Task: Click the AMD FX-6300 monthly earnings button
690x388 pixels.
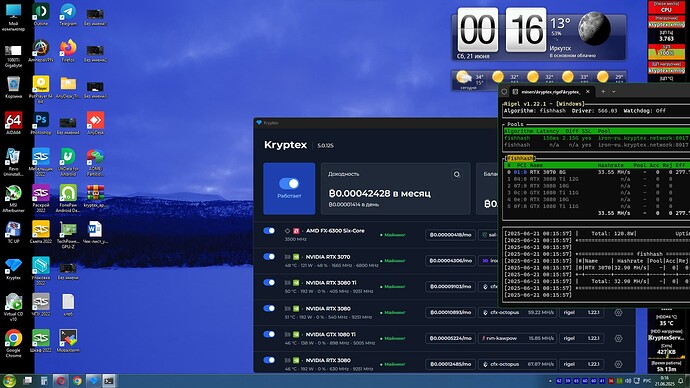Action: pyautogui.click(x=450, y=235)
